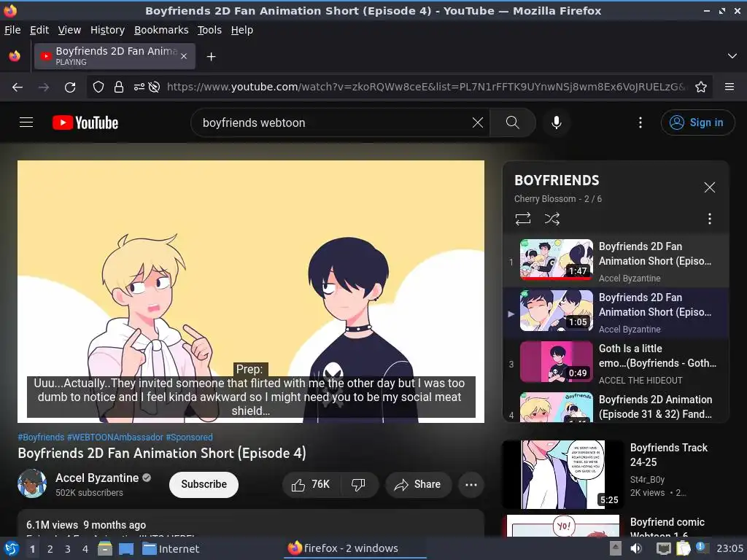
Task: Close the Boyfriends 2D Fan Animation tab
Action: [184, 56]
